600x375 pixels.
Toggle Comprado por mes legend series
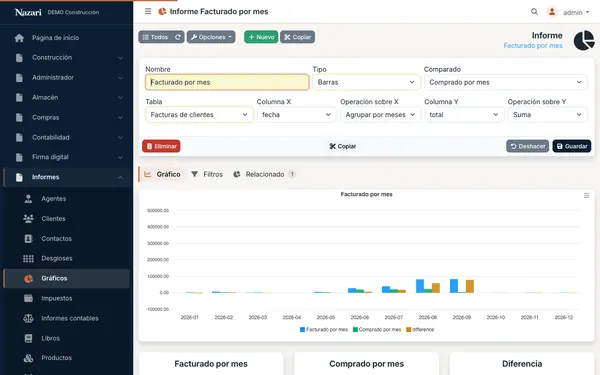click(377, 329)
